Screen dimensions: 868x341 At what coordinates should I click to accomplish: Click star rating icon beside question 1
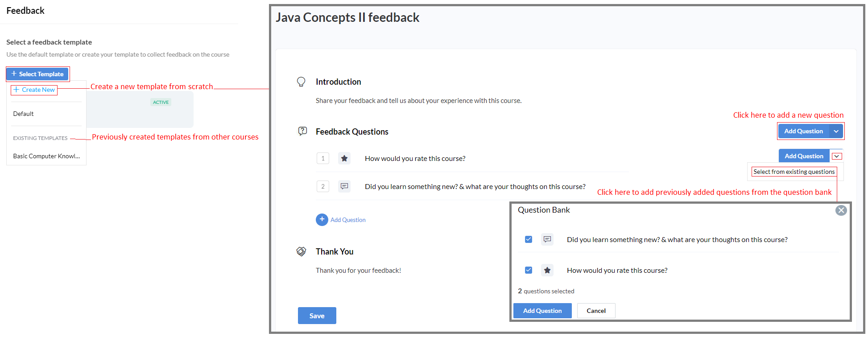point(344,158)
